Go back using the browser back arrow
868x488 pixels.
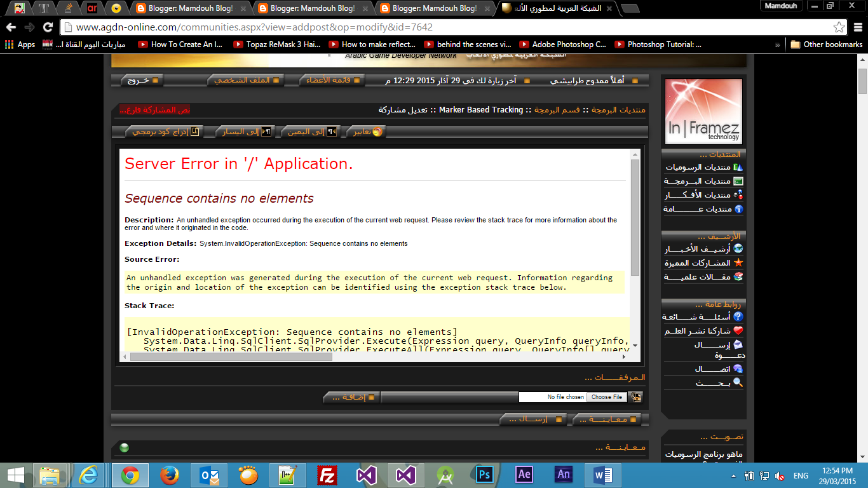point(11,27)
